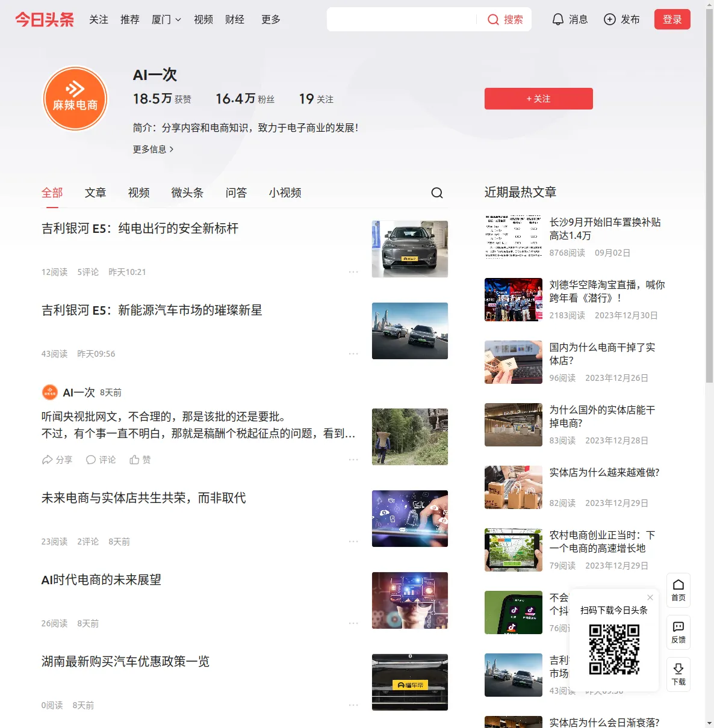Open more options for AI时代电商 article
Image resolution: width=714 pixels, height=728 pixels.
coord(353,623)
